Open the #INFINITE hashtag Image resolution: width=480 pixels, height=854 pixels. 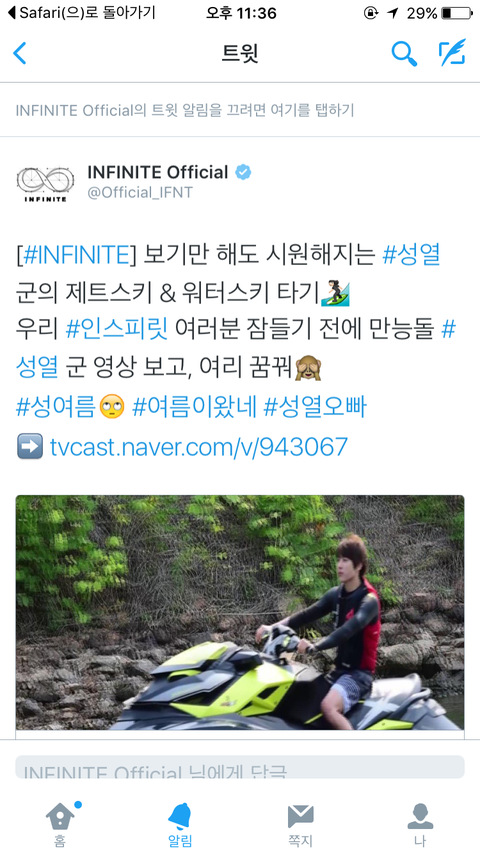[x=76, y=255]
